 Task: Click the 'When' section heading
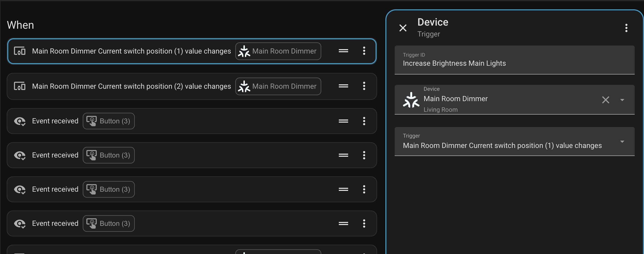(x=20, y=25)
